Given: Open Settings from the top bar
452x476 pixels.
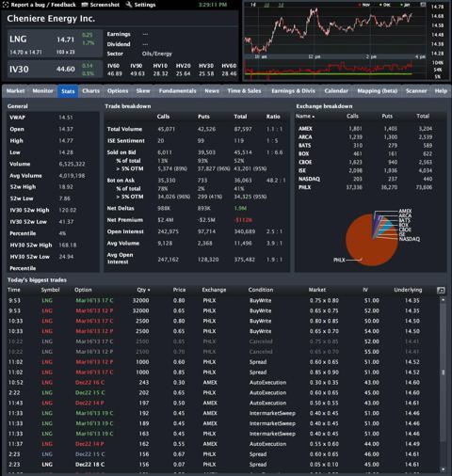Looking at the screenshot, I should coord(145,5).
